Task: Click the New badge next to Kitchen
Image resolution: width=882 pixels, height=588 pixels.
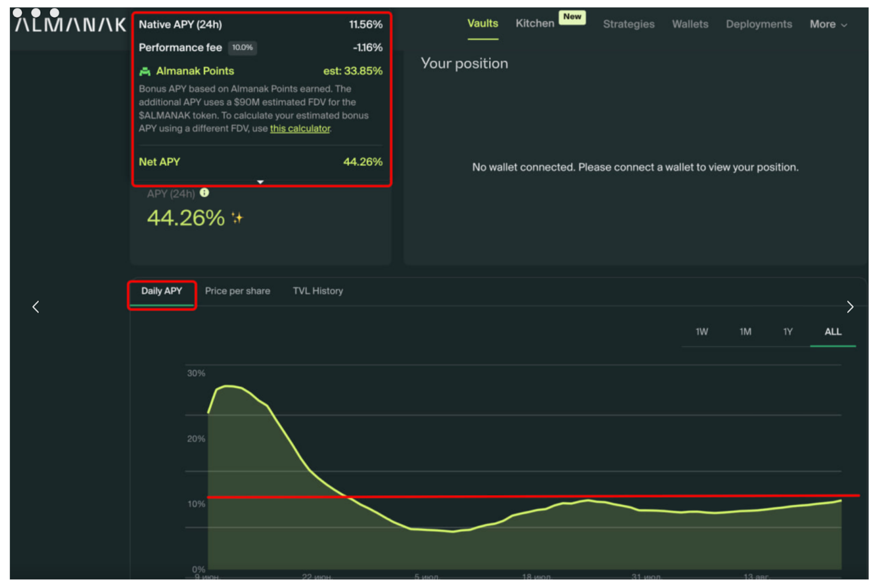Action: coord(572,17)
